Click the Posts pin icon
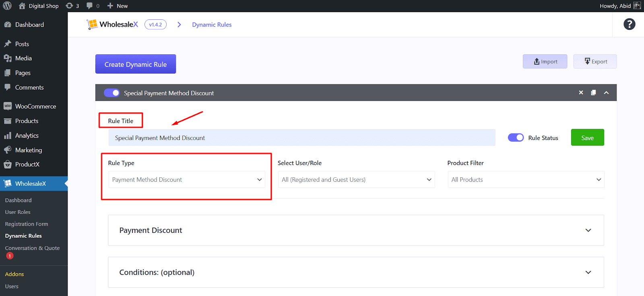The height and width of the screenshot is (296, 644). tap(8, 43)
